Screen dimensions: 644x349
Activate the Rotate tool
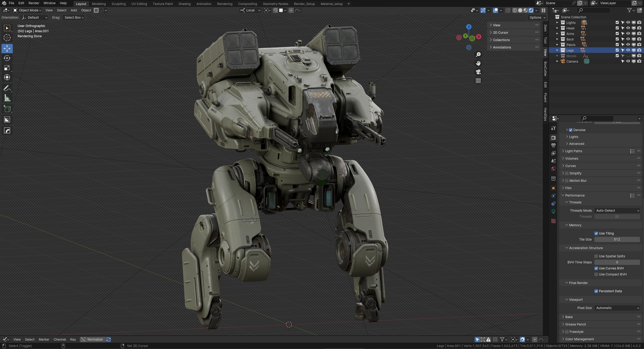7,58
